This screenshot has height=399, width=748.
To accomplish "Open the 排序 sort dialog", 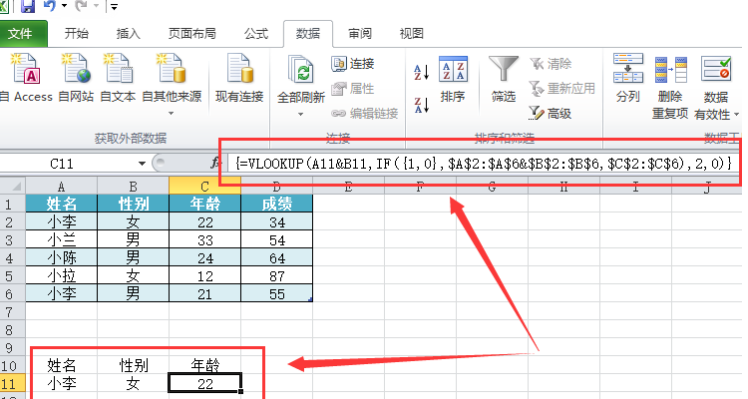I will [x=453, y=79].
